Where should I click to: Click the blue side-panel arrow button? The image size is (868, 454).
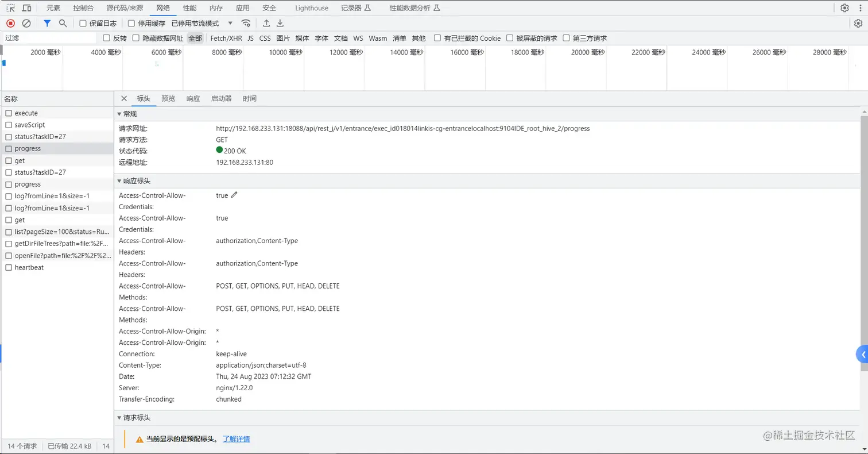(x=862, y=355)
